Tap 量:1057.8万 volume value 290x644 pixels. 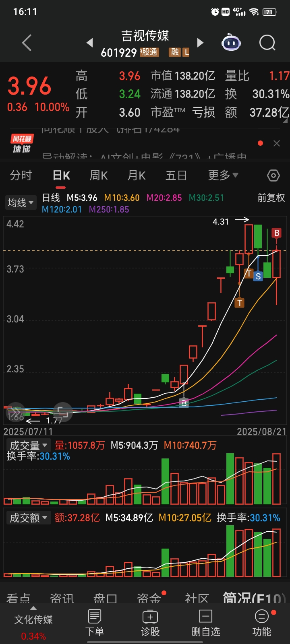pos(80,445)
